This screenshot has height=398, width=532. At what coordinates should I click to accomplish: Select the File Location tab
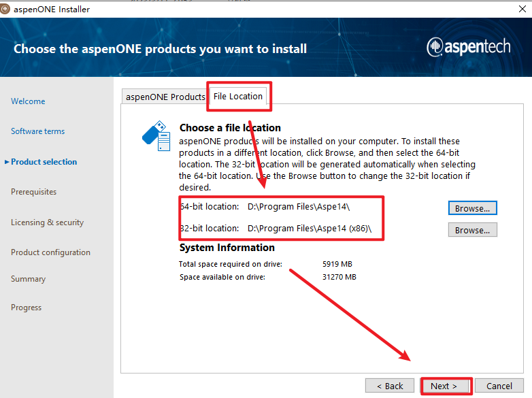tap(238, 97)
